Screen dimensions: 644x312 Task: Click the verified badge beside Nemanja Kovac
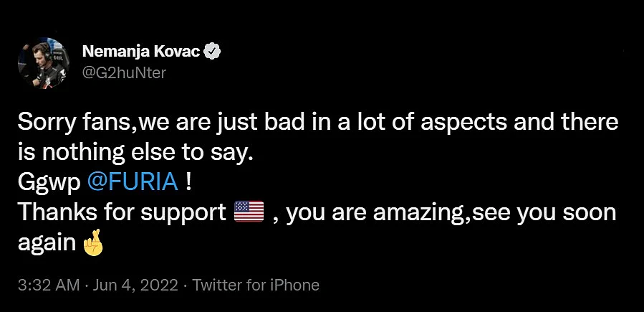(213, 52)
